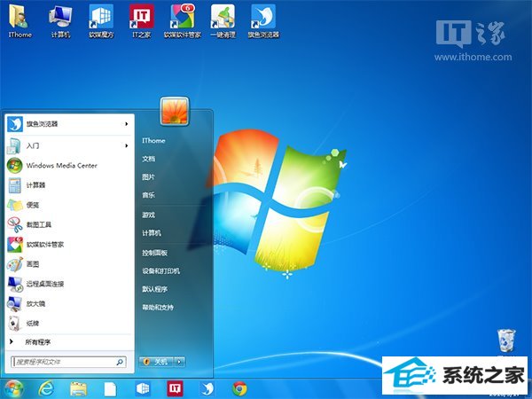Open 画图 Paint program
The image size is (532, 399).
tap(69, 264)
